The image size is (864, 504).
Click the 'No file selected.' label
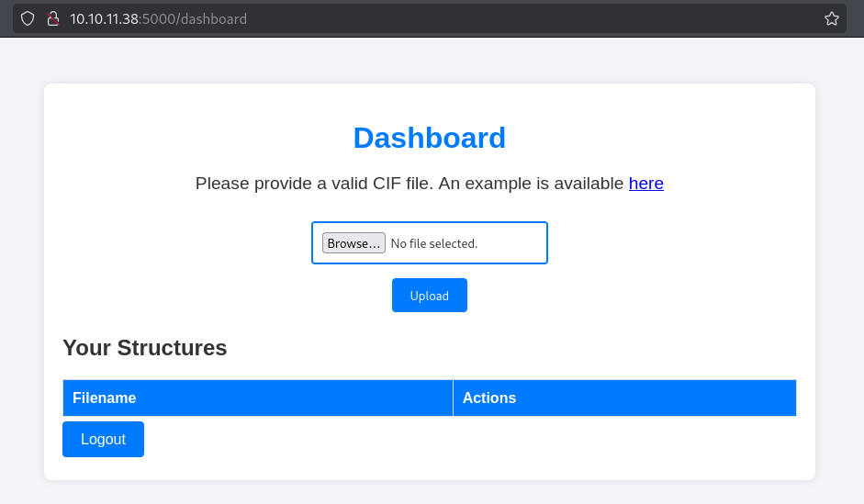[x=434, y=243]
